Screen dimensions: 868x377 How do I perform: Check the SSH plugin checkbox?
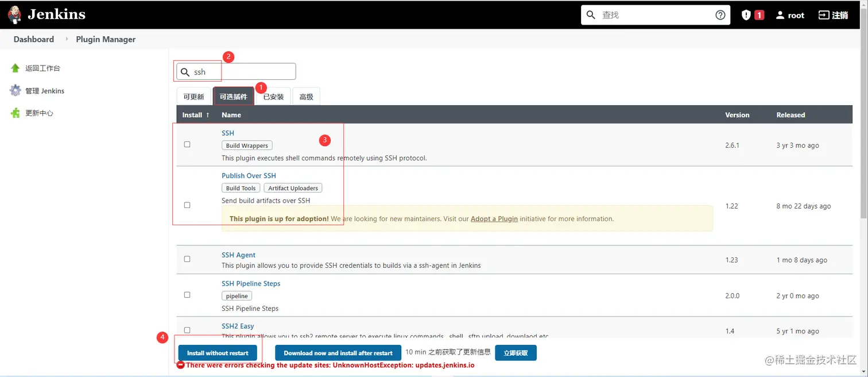[x=187, y=144]
